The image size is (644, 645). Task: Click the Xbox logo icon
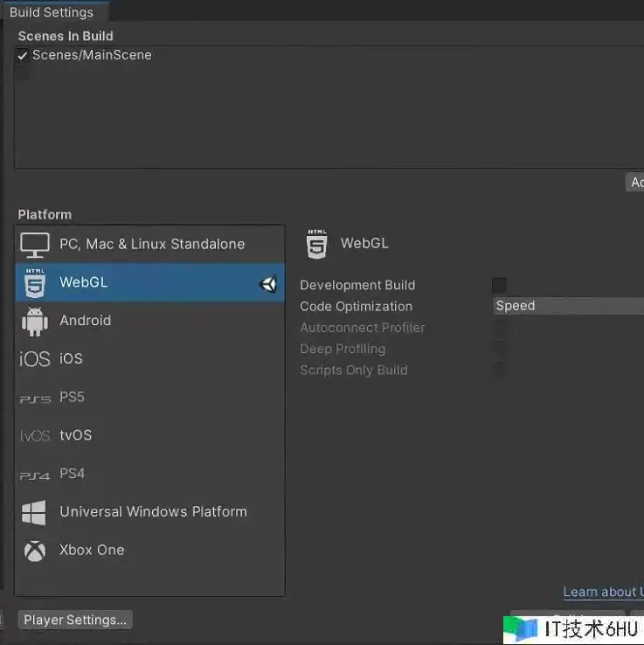[x=35, y=551]
